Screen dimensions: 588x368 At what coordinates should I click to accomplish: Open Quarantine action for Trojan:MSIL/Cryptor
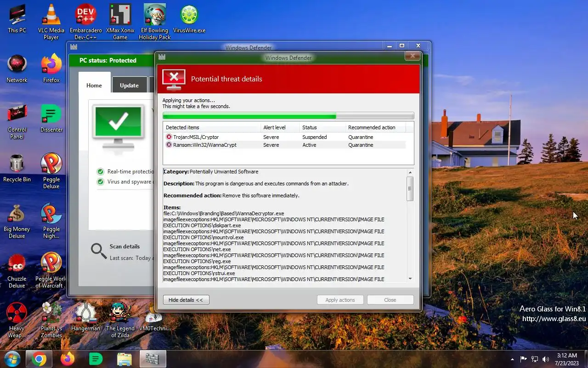pos(361,137)
